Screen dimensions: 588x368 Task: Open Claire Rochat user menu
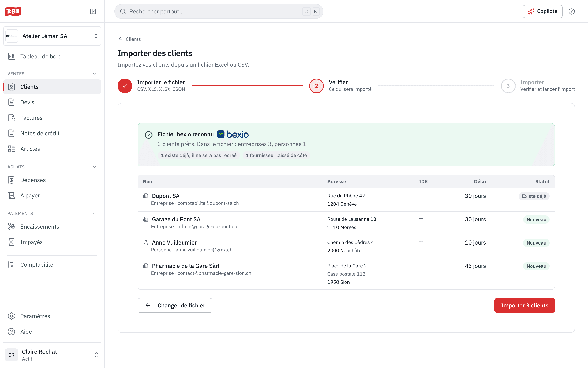52,355
